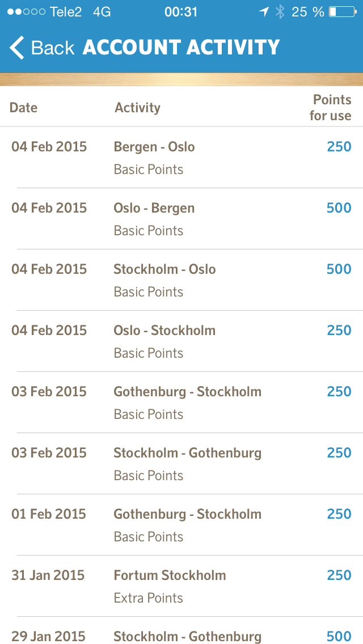363x644 pixels.
Task: Open the Bergen - Oslo activity row
Action: coord(181,158)
